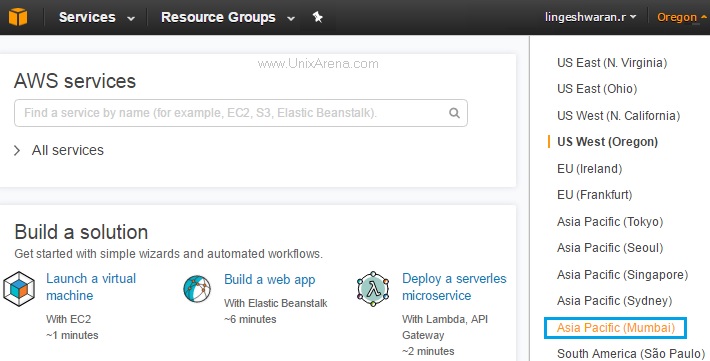Open the Launch a virtual machine link
The height and width of the screenshot is (361, 710).
tap(91, 287)
